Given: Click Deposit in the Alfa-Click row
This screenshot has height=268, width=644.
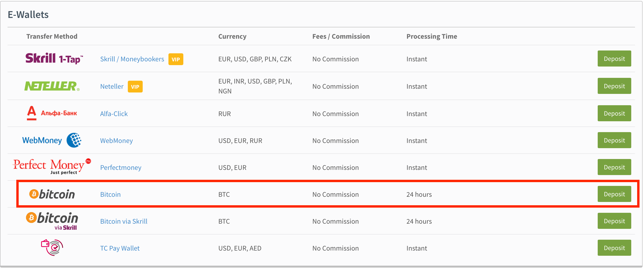Looking at the screenshot, I should point(614,113).
